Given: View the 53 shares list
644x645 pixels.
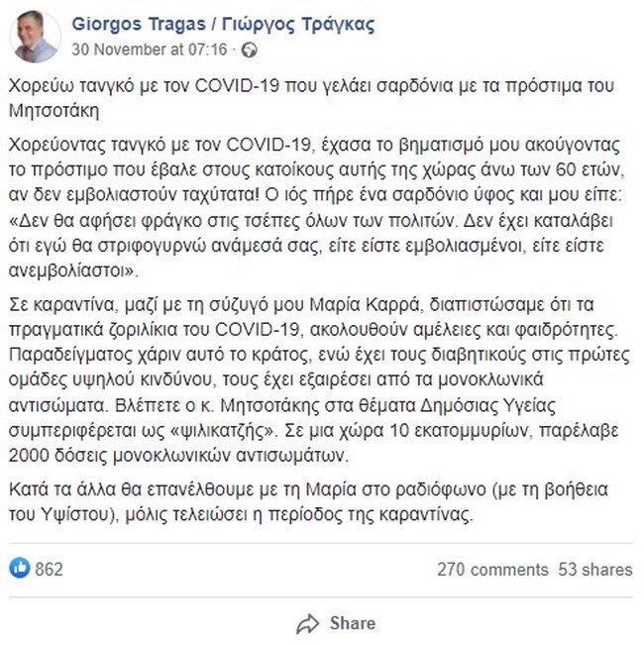Looking at the screenshot, I should click(x=594, y=570).
